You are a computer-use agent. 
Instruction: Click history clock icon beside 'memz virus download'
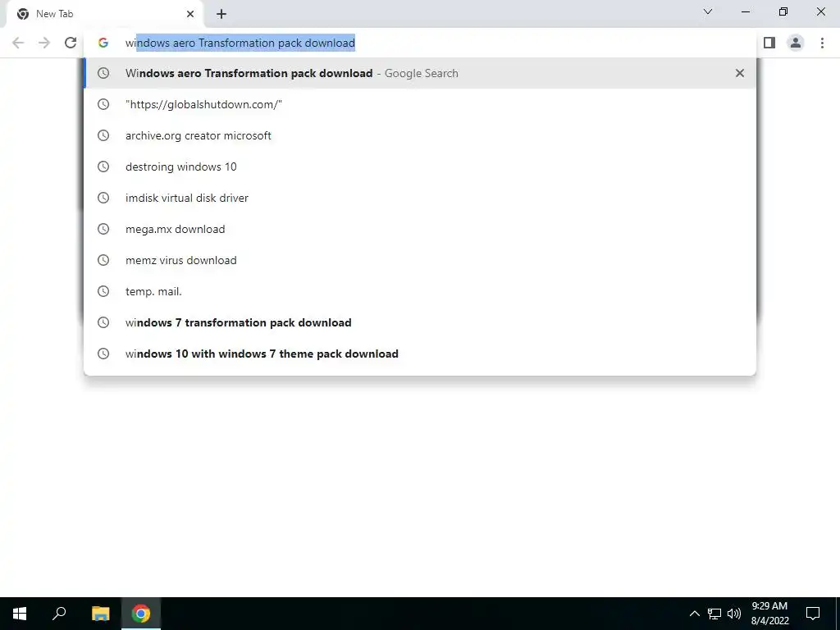click(x=103, y=260)
